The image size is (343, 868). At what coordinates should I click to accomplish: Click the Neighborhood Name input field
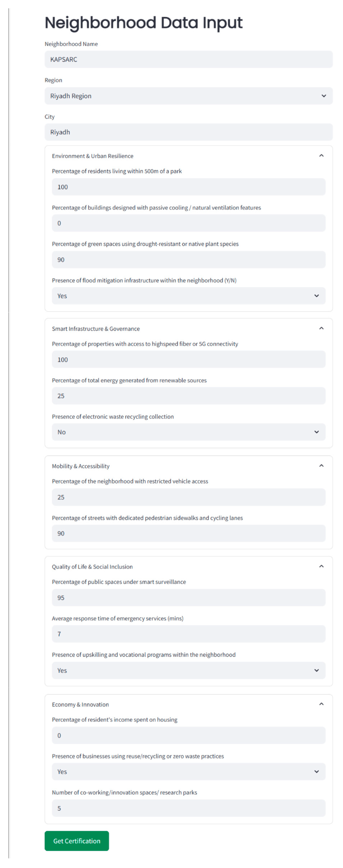point(188,60)
